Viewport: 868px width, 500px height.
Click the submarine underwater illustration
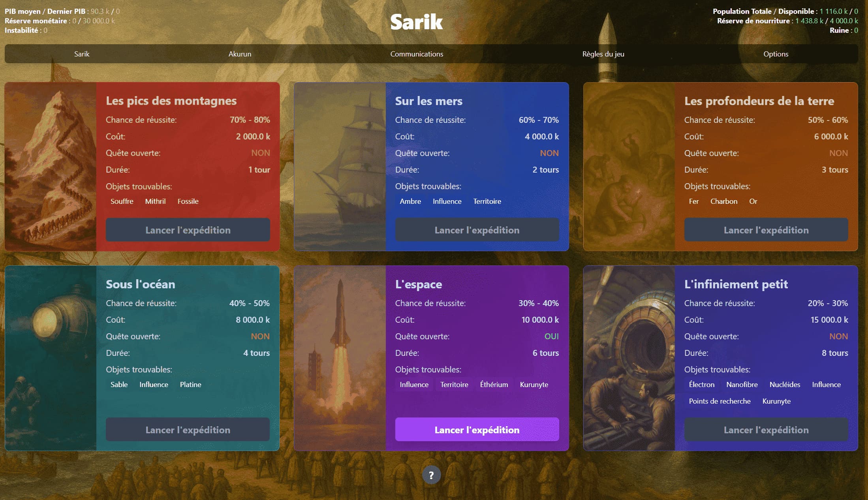tap(51, 358)
